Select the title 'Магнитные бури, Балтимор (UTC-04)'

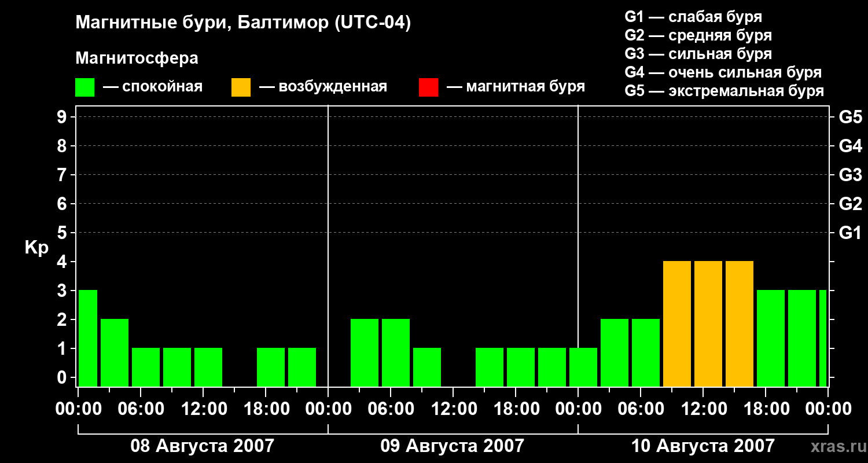(243, 24)
